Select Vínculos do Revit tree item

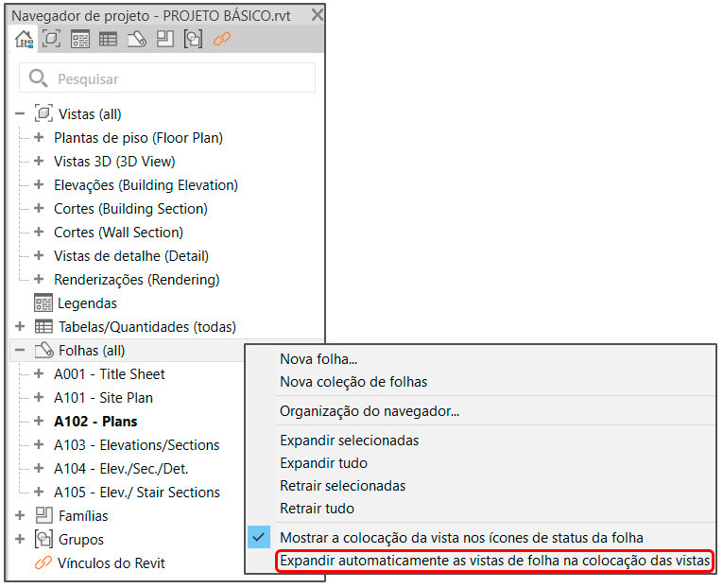tap(112, 563)
